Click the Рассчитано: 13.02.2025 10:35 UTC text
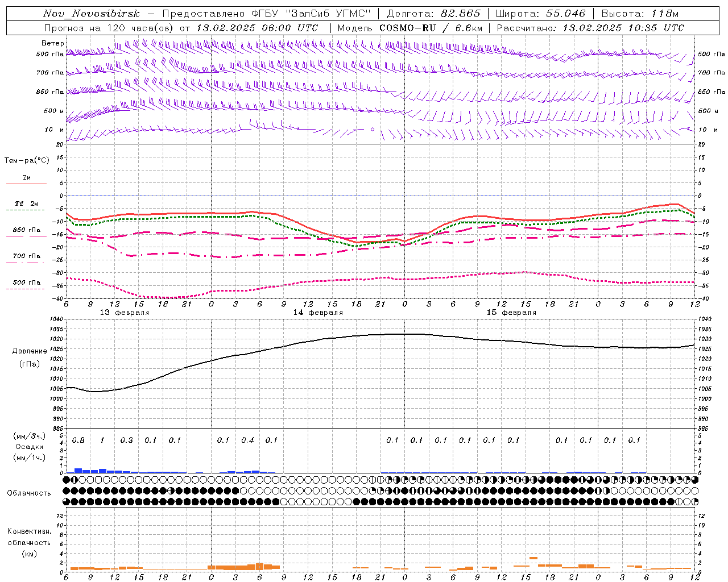This screenshot has height=582, width=728. click(590, 28)
